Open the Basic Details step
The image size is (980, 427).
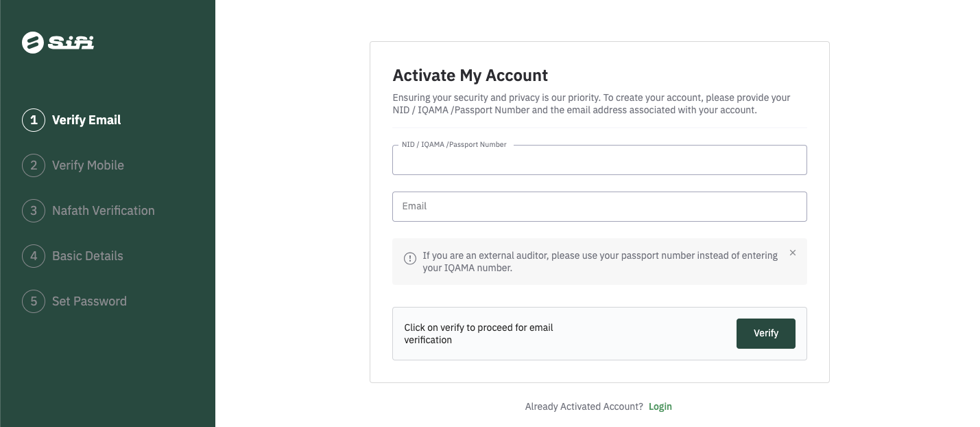88,256
